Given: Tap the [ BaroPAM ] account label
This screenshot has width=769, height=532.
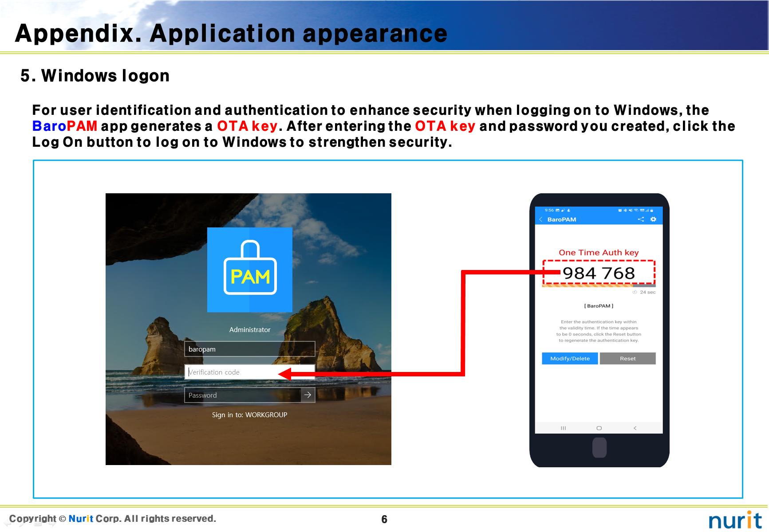Looking at the screenshot, I should point(599,306).
